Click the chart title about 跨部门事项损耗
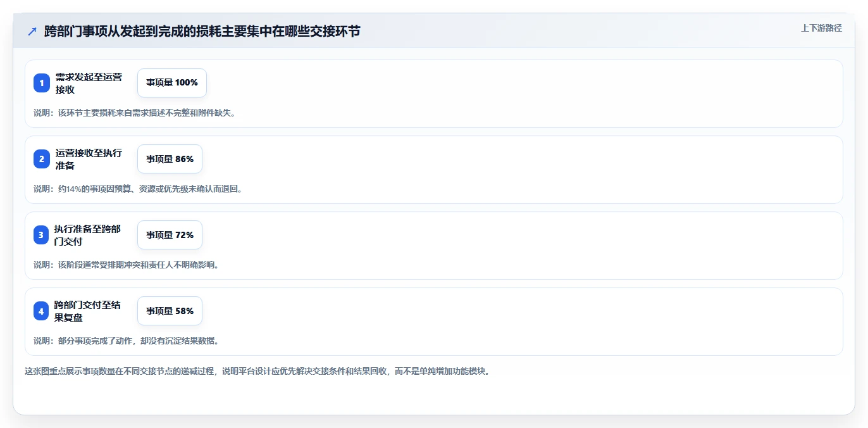This screenshot has height=428, width=868. [x=202, y=32]
